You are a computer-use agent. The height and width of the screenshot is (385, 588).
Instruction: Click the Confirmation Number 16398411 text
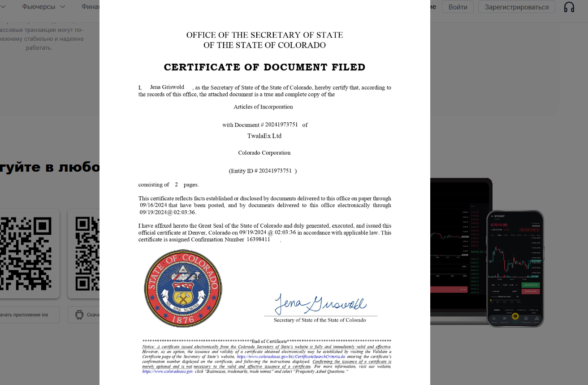pyautogui.click(x=230, y=239)
